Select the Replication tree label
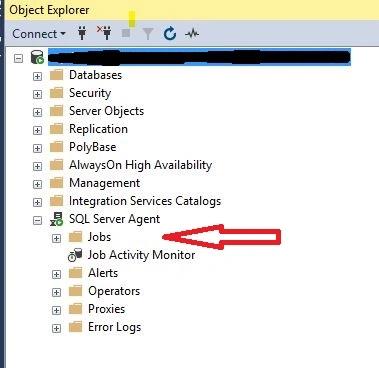Viewport: 379px width, 368px height. [98, 129]
